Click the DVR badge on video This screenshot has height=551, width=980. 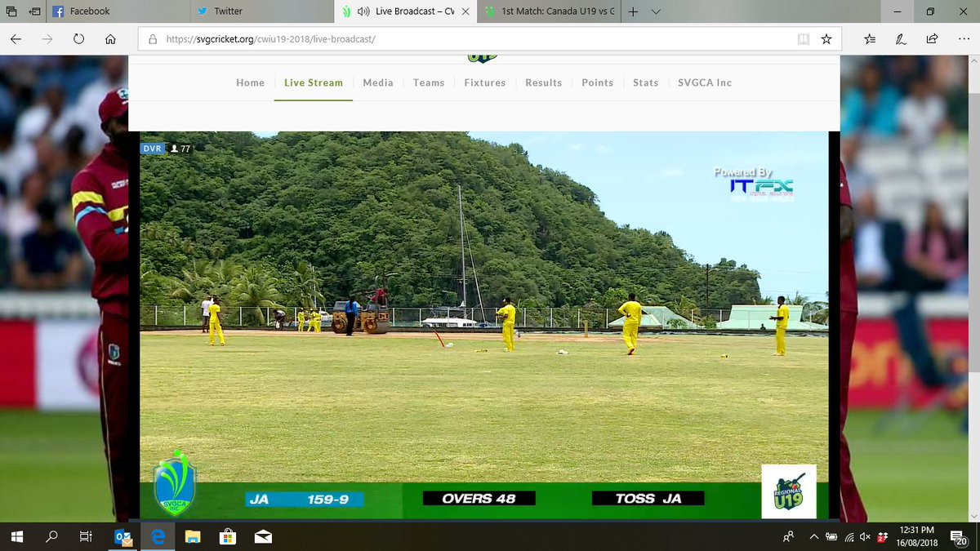[152, 149]
